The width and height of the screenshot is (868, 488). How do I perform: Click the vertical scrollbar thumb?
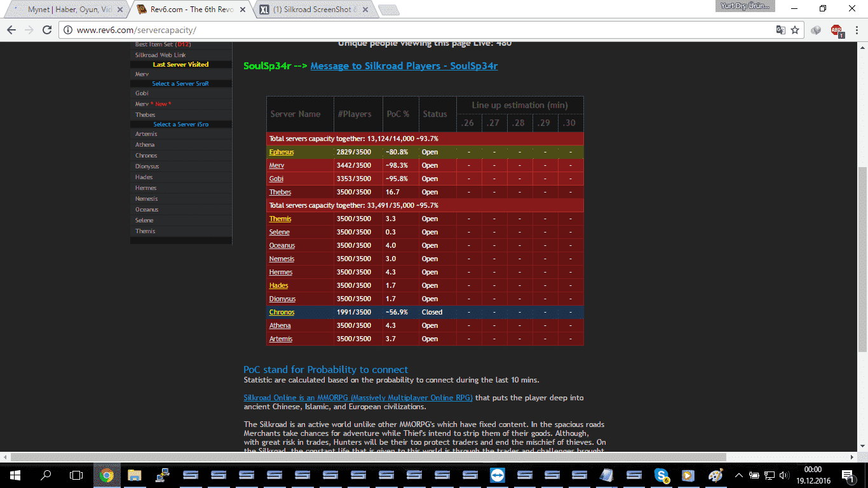point(862,259)
